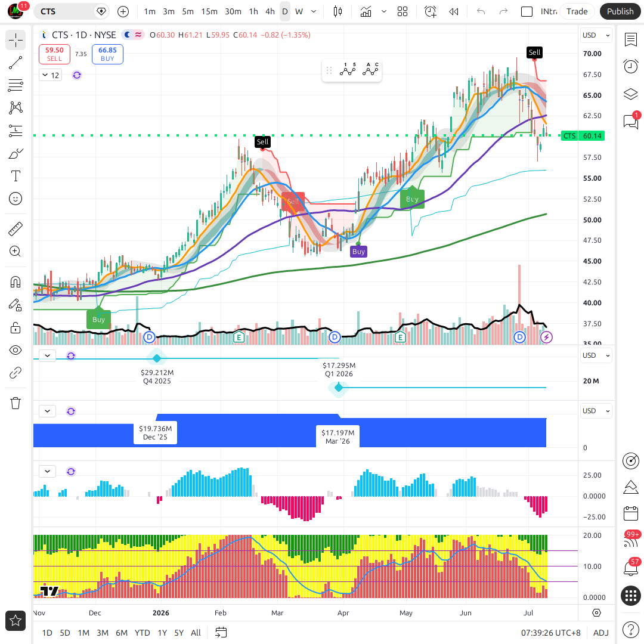
Task: Hide all drawings with the eye icon
Action: pos(16,350)
